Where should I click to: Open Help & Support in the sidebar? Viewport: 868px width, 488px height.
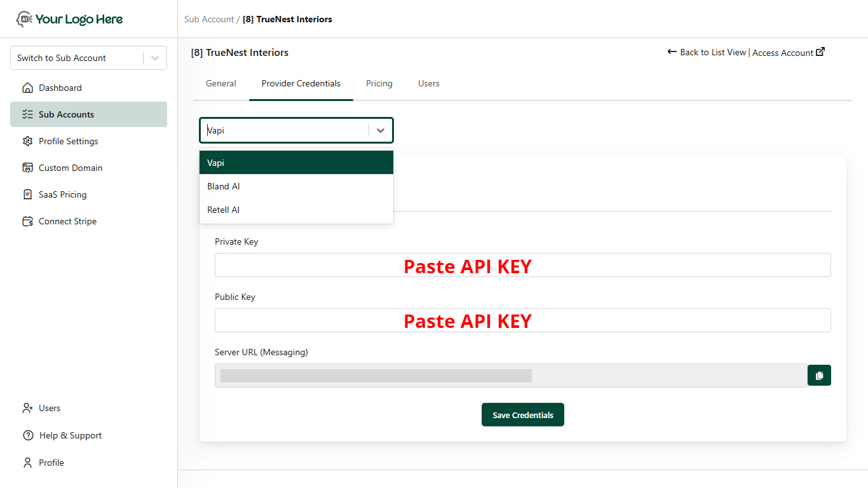[x=88, y=435]
